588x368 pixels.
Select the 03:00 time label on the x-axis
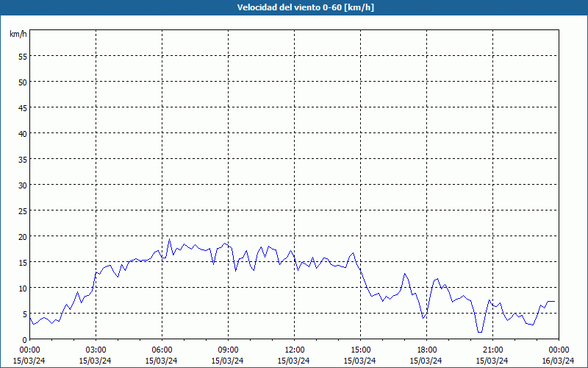[x=96, y=350]
